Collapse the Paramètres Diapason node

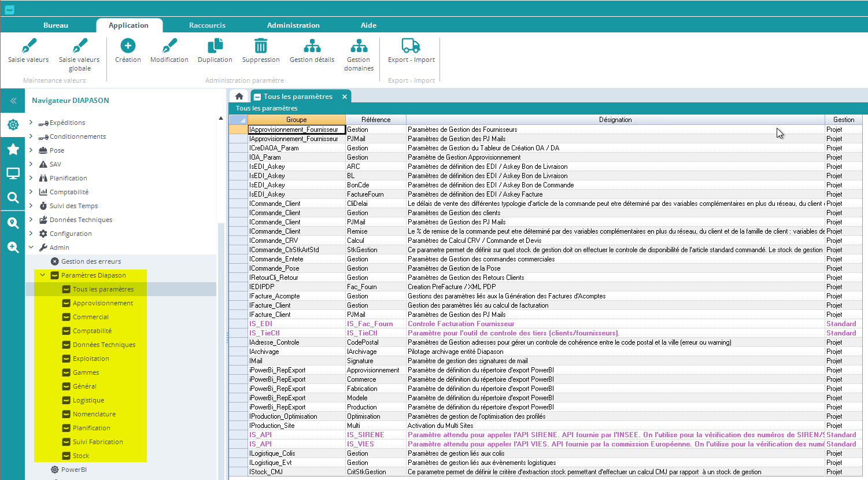point(42,275)
